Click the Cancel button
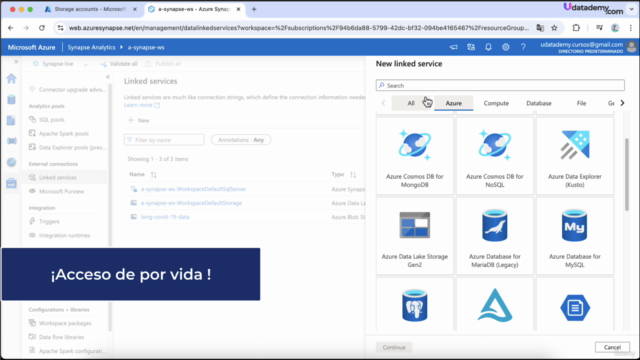This screenshot has width=640, height=360. 612,347
